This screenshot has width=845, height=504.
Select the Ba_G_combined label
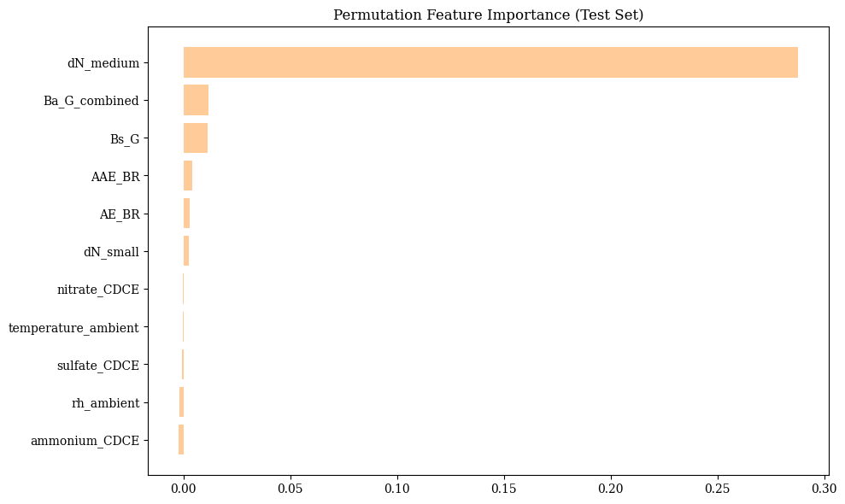[x=91, y=102]
